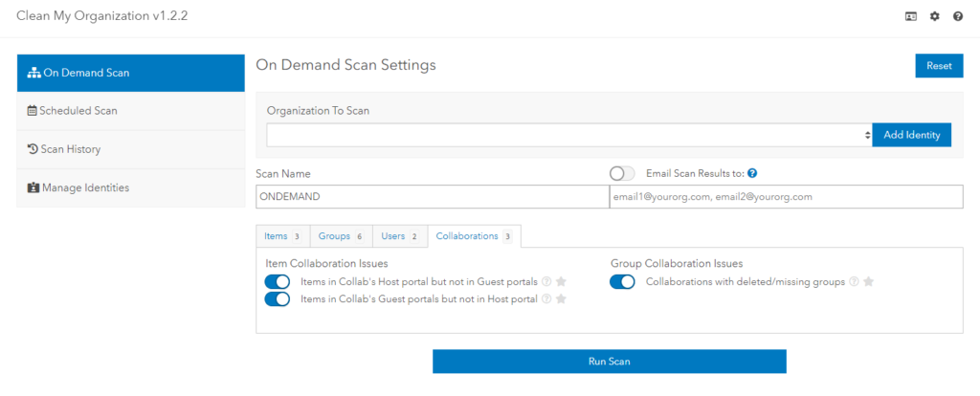
Task: Open settings via the gear icon
Action: 935,16
